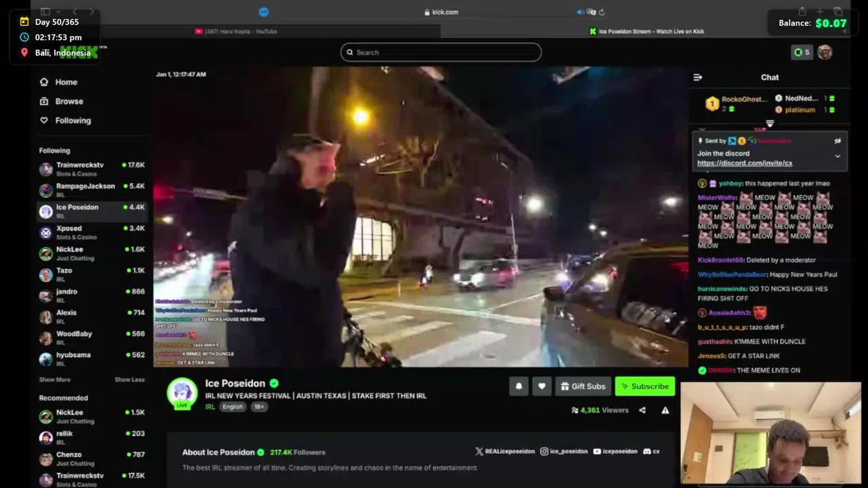The height and width of the screenshot is (488, 868).
Task: Switch to the Hava Nagila YouTube tab
Action: pos(236,31)
